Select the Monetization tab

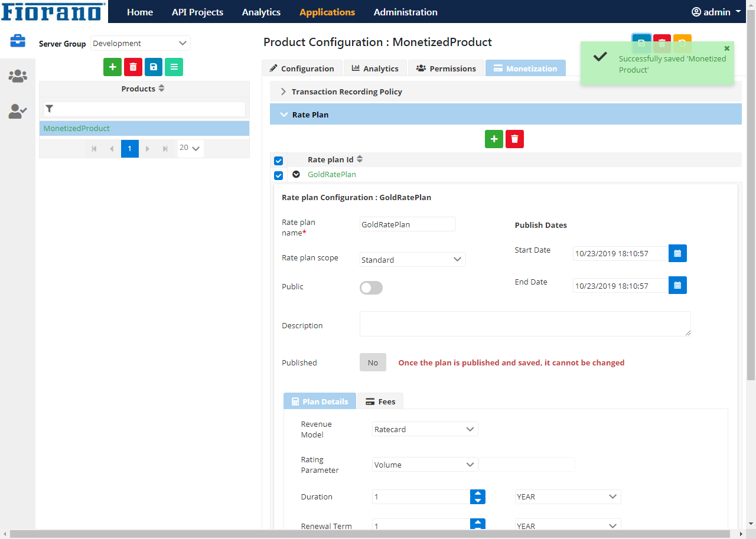point(525,68)
